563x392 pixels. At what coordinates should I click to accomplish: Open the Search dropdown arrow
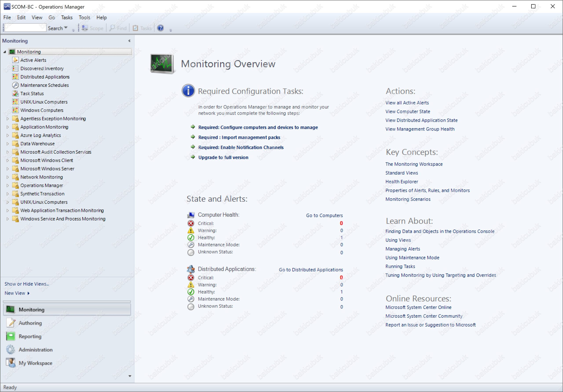66,28
